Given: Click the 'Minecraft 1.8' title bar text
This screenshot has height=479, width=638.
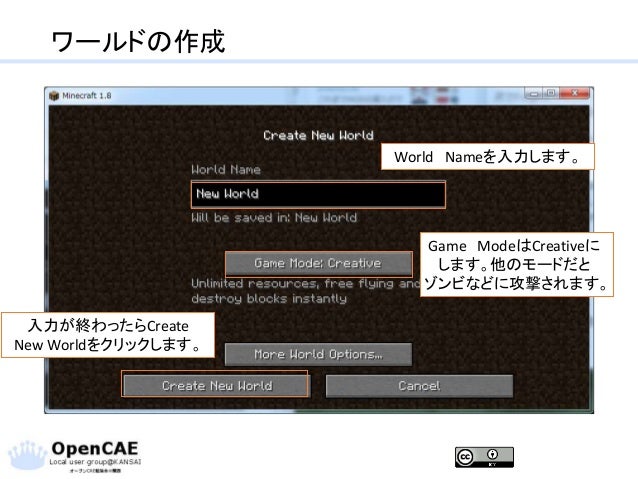Looking at the screenshot, I should coord(87,96).
